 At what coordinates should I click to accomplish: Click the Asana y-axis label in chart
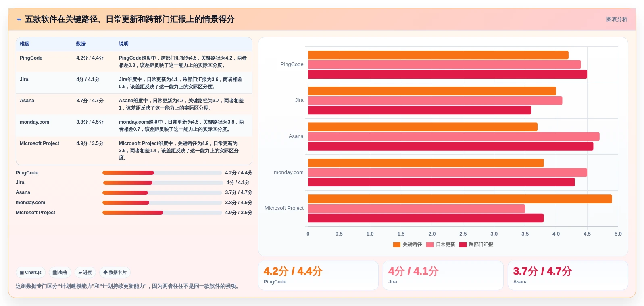[x=296, y=136]
